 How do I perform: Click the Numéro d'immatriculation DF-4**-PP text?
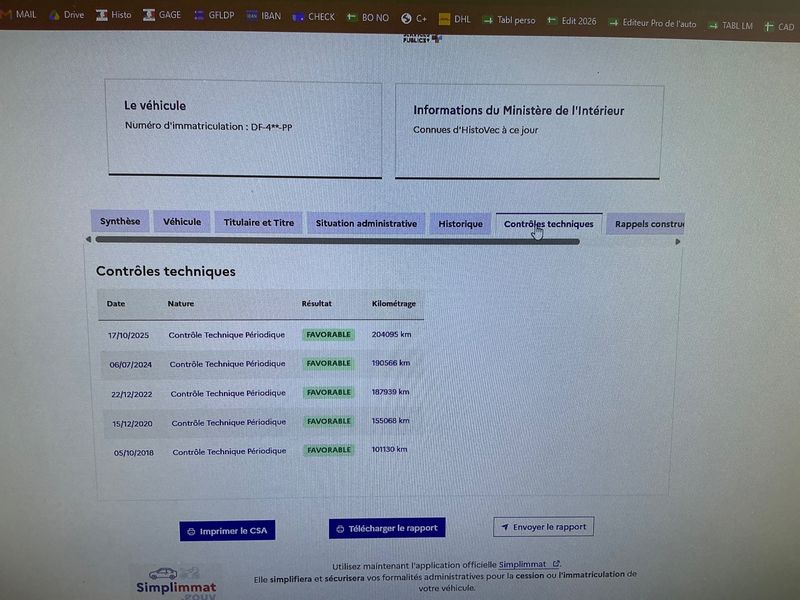point(208,126)
